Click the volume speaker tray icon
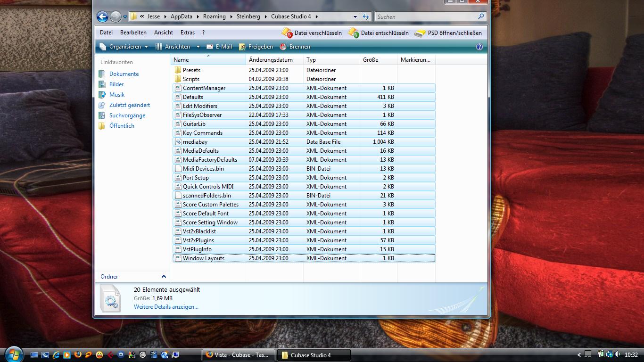Image resolution: width=644 pixels, height=362 pixels. 618,354
